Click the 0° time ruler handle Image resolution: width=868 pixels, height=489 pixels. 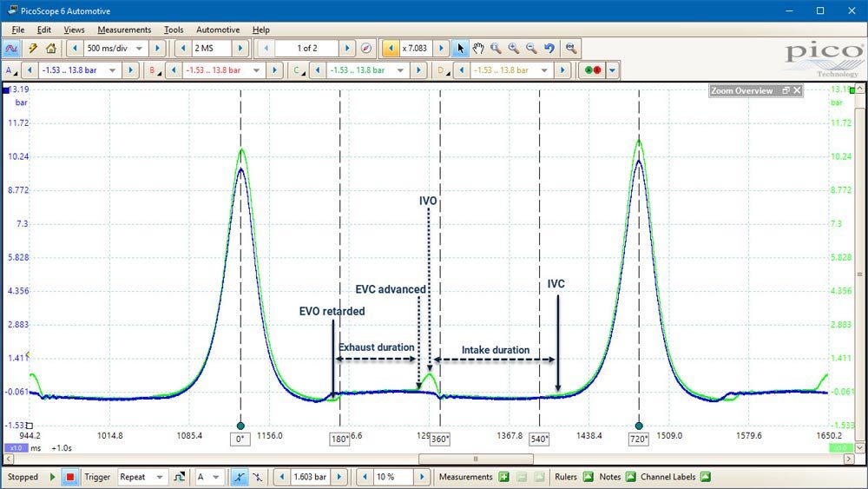coord(240,426)
